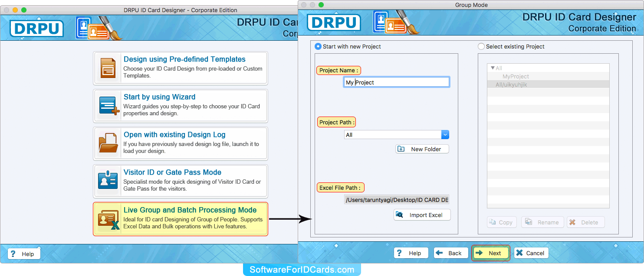The height and width of the screenshot is (276, 644).
Task: Select MyProject in the project tree
Action: pyautogui.click(x=516, y=76)
